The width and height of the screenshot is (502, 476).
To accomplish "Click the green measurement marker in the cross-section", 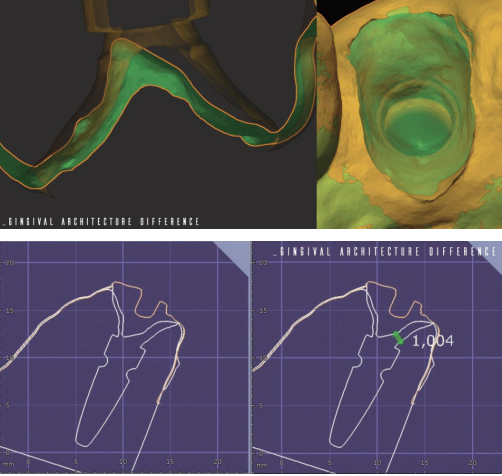I will 398,338.
